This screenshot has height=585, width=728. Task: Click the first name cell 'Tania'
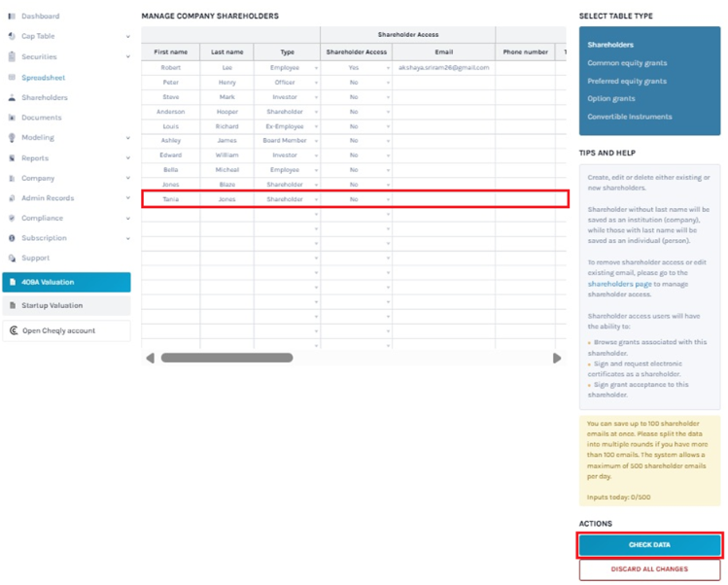pos(171,199)
